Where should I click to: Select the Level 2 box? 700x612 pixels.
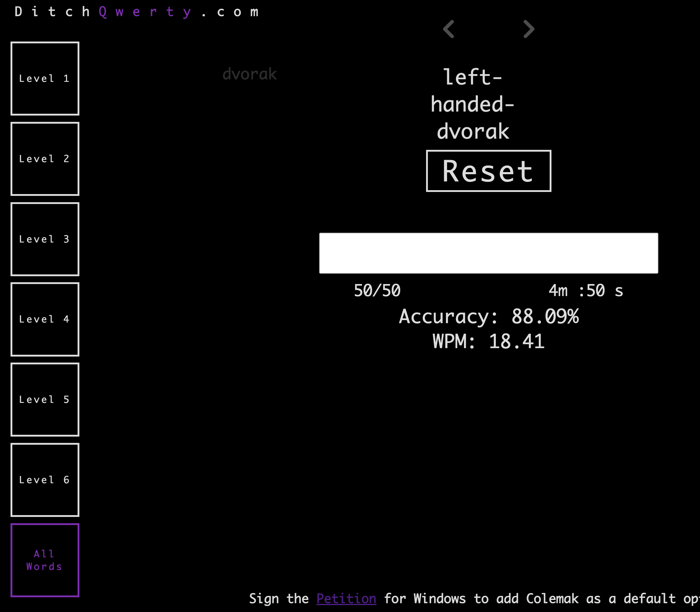(45, 159)
